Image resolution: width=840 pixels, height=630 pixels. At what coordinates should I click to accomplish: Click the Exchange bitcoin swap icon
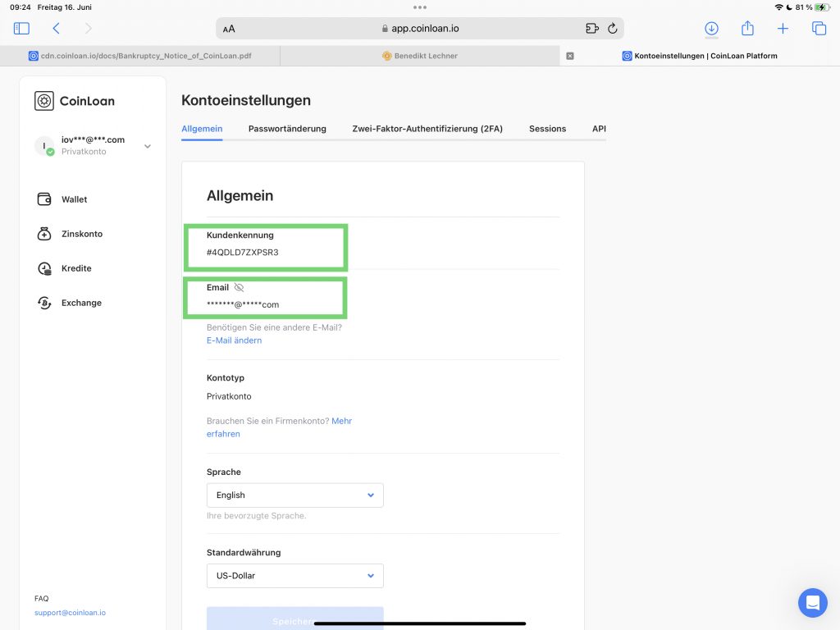[44, 303]
